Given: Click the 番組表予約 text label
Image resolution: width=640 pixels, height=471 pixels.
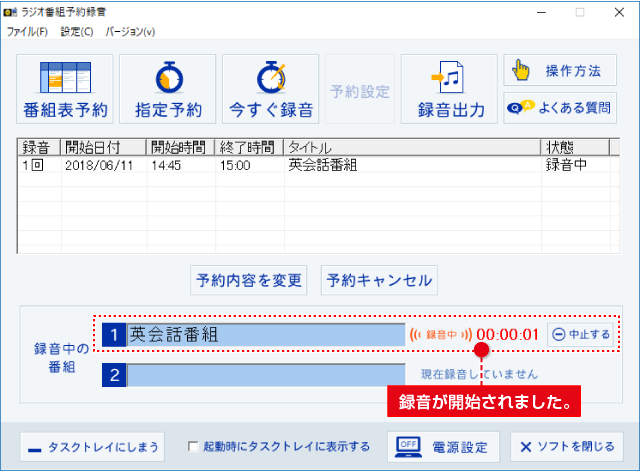Looking at the screenshot, I should click(x=65, y=110).
